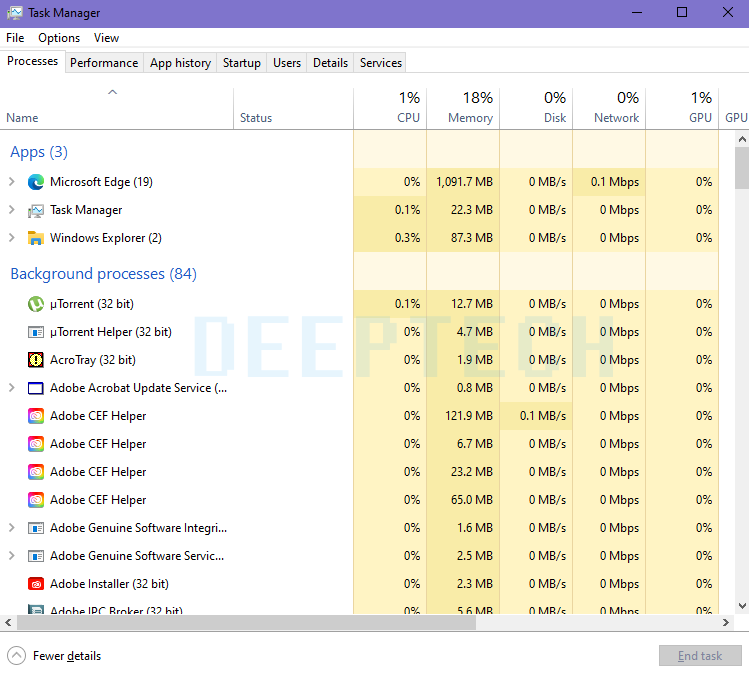
Task: Click the scroll right arrow
Action: pos(726,623)
